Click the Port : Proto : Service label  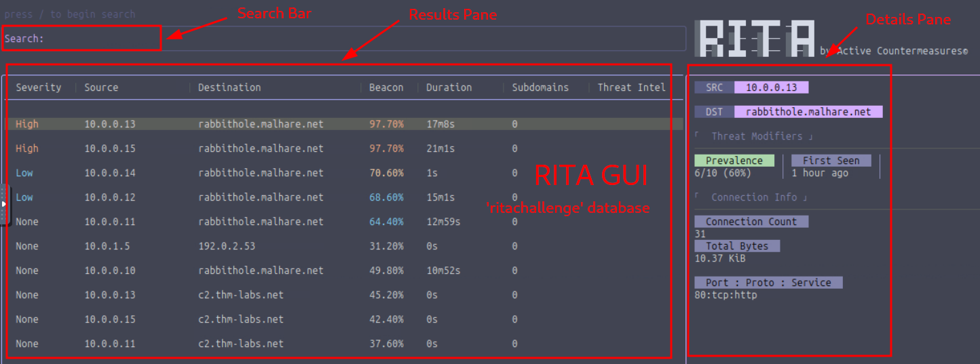[x=768, y=283]
